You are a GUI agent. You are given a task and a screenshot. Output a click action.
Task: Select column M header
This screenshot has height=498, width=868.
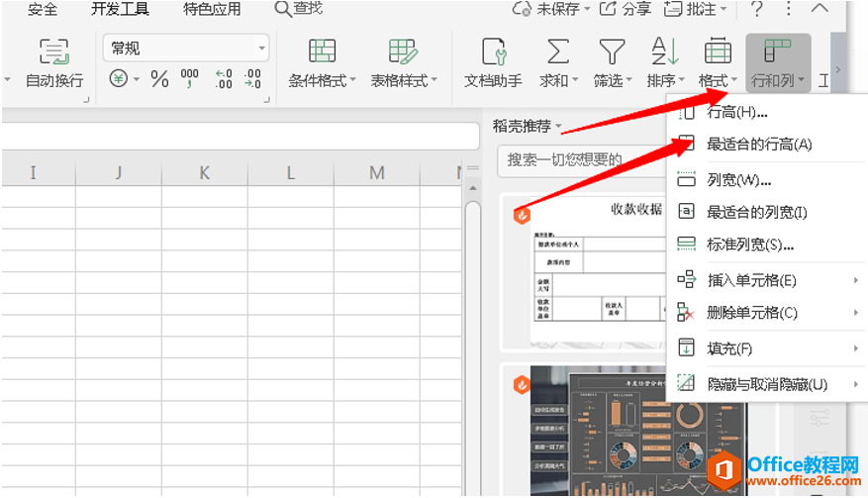377,173
